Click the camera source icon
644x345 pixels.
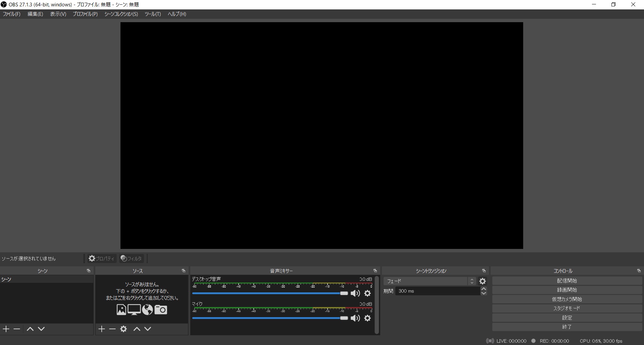tap(161, 309)
